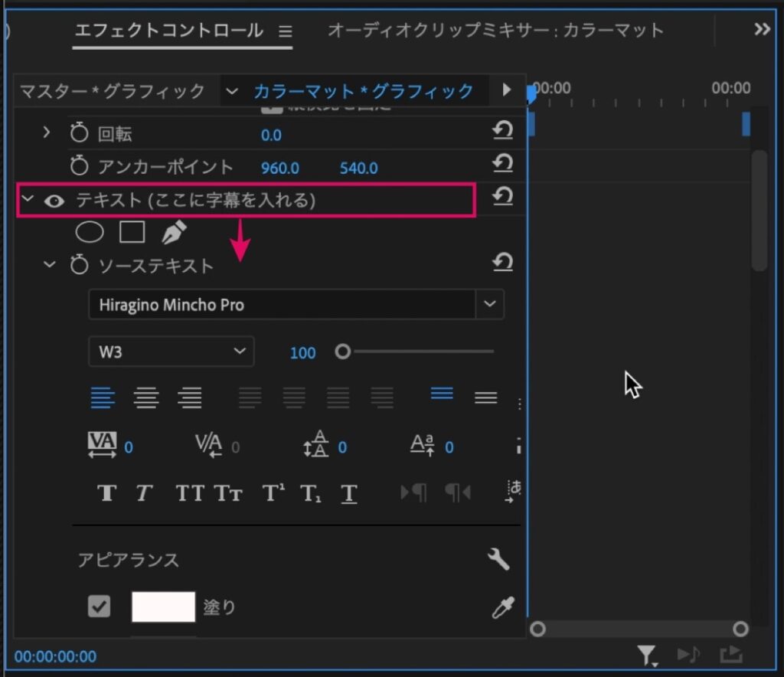Set right-to-left paragraph direction
This screenshot has width=784, height=677.
tap(458, 493)
